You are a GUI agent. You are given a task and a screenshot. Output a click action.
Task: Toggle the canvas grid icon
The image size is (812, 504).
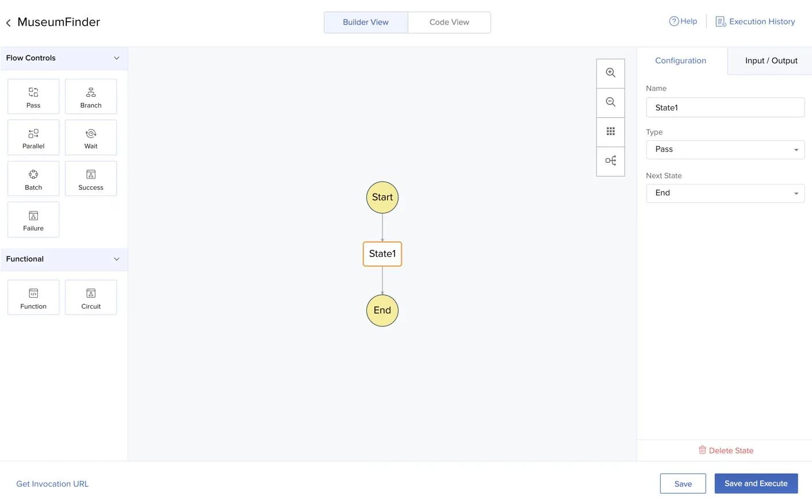click(610, 132)
